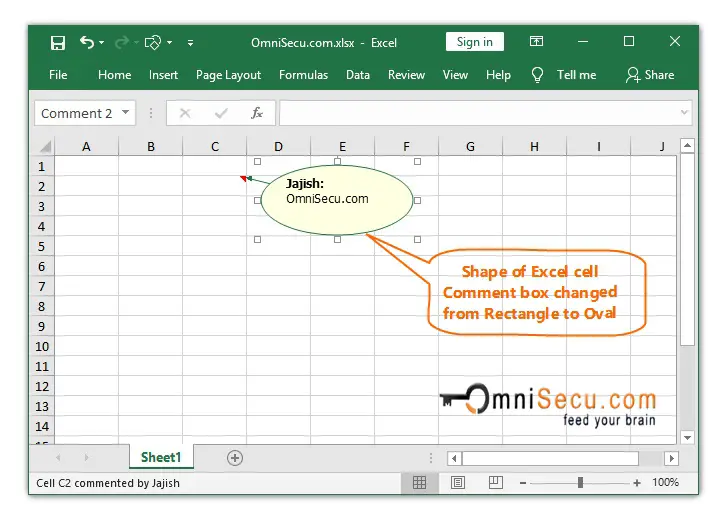Click the horizontal scrollbar track
The height and width of the screenshot is (525, 722).
[652, 458]
